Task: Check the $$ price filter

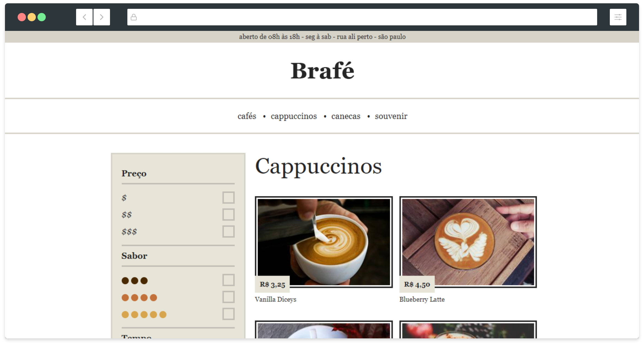Action: tap(228, 214)
